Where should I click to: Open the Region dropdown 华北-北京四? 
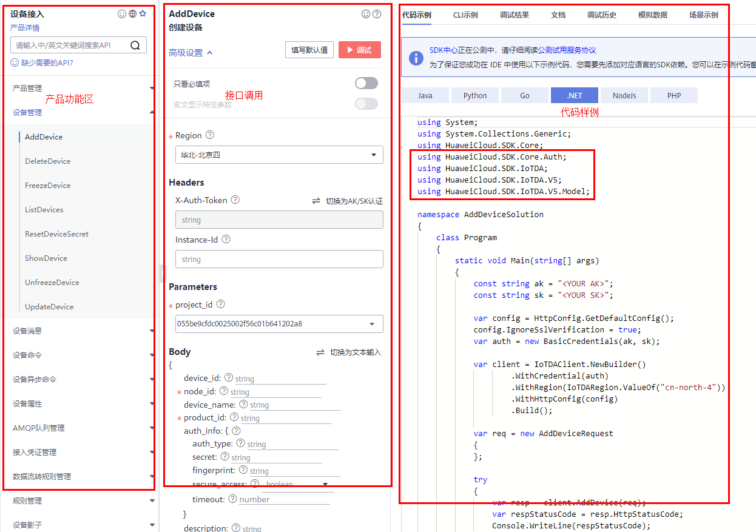[x=279, y=155]
